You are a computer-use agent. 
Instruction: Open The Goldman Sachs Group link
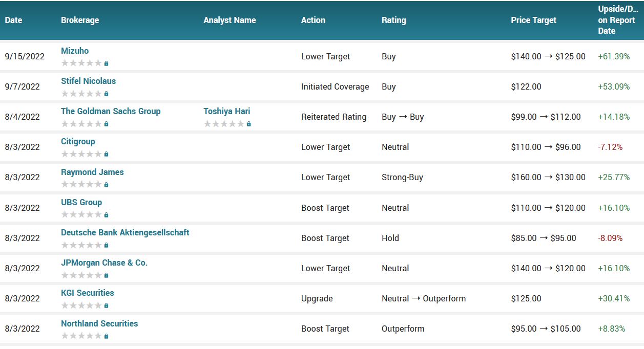pyautogui.click(x=111, y=111)
